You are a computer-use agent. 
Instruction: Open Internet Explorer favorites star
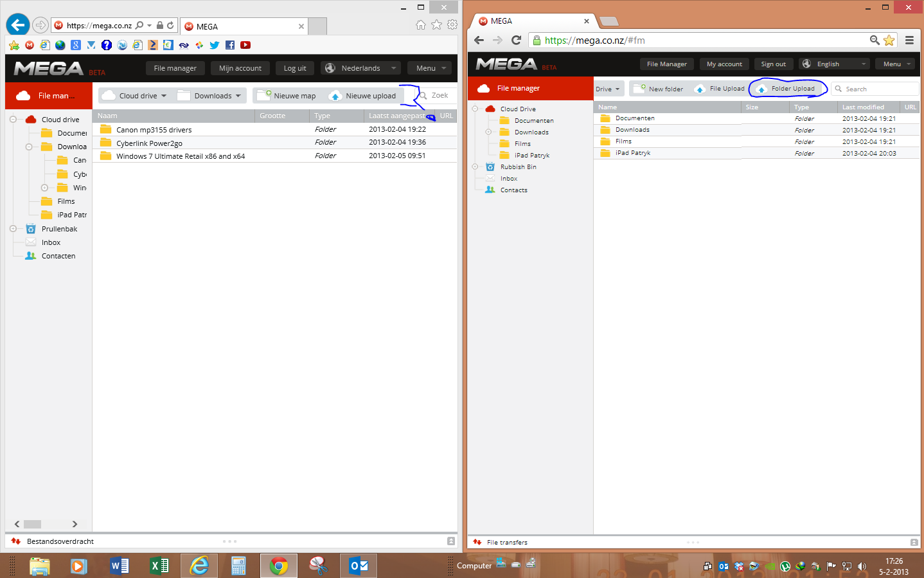pyautogui.click(x=436, y=25)
